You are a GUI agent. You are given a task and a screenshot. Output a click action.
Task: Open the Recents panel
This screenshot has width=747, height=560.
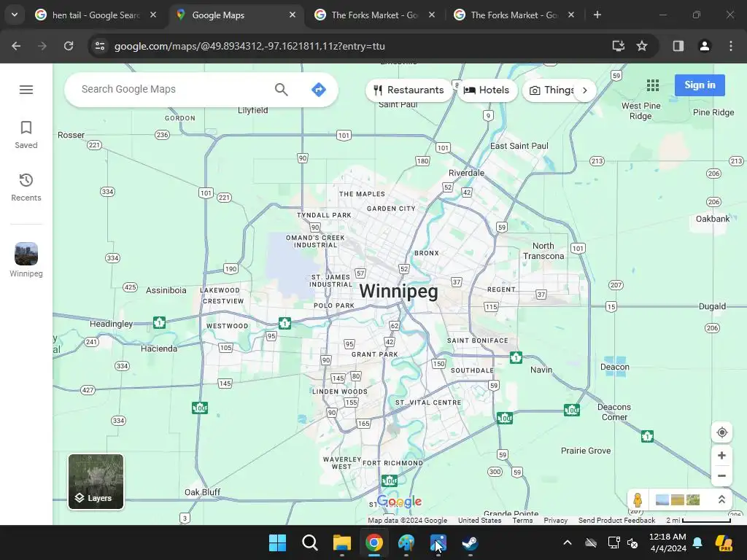coord(26,187)
